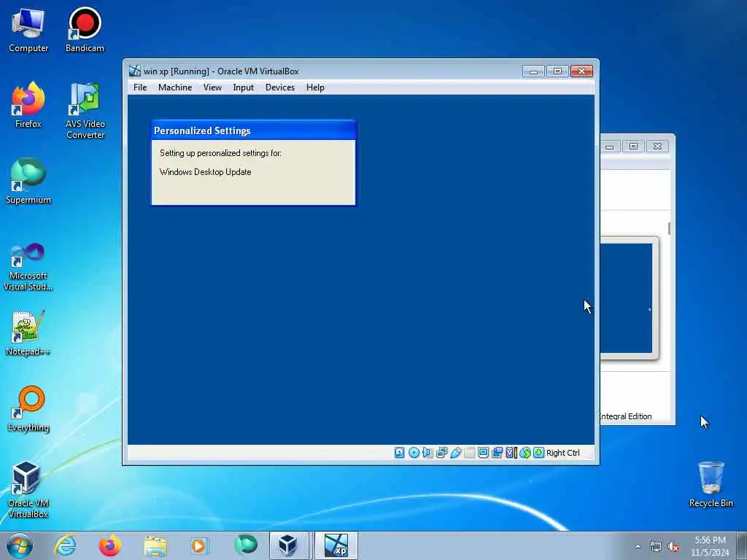Image resolution: width=747 pixels, height=560 pixels.
Task: Click the USB devices status icon
Action: 455,452
